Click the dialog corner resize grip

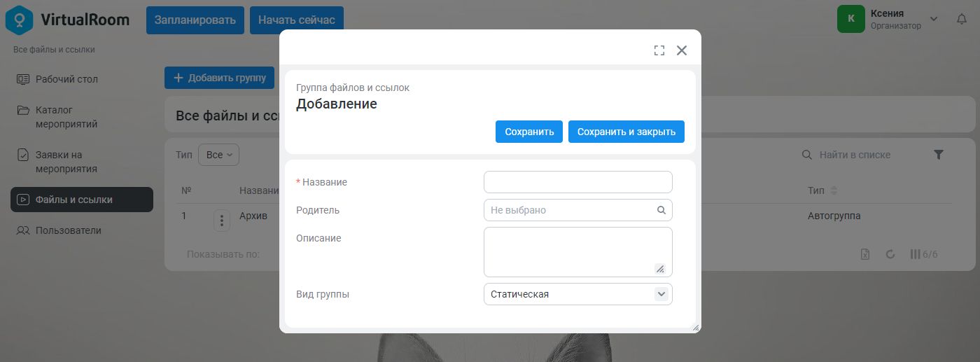695,327
